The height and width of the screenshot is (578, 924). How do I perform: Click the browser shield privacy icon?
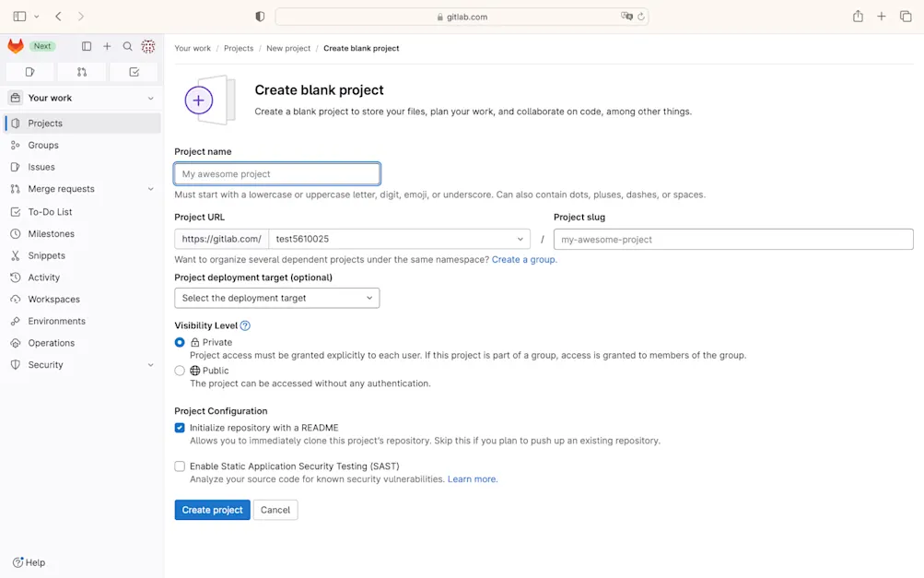tap(259, 16)
